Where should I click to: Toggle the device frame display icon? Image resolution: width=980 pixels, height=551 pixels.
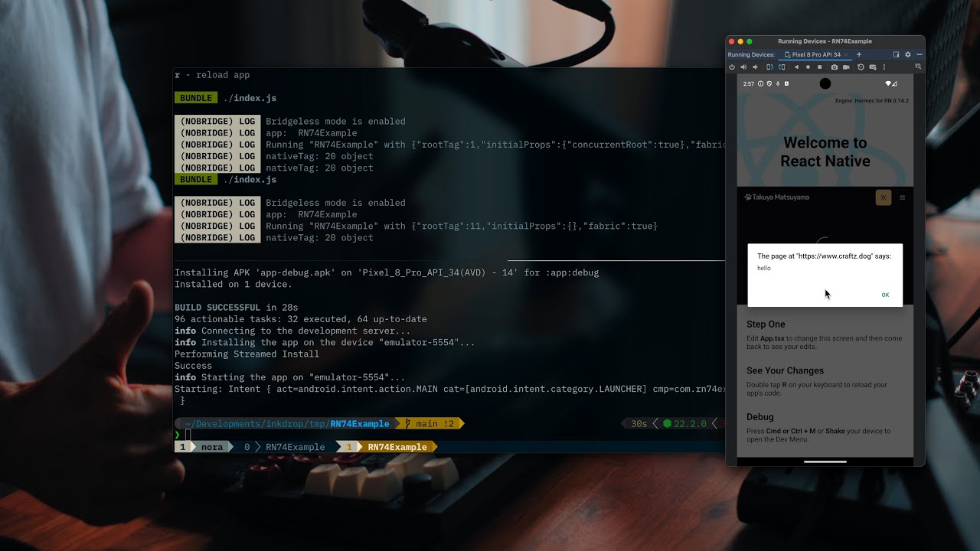(x=898, y=54)
